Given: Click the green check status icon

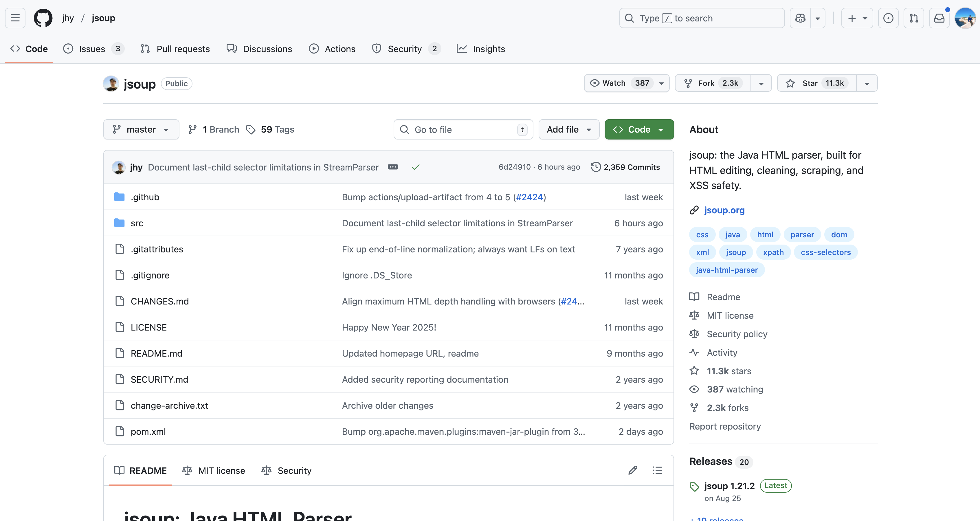Looking at the screenshot, I should point(415,167).
